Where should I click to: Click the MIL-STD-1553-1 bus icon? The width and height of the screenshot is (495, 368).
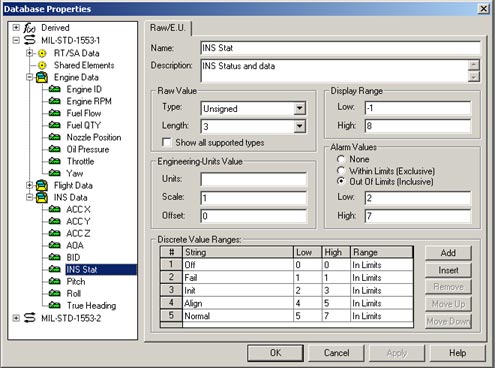pos(29,40)
